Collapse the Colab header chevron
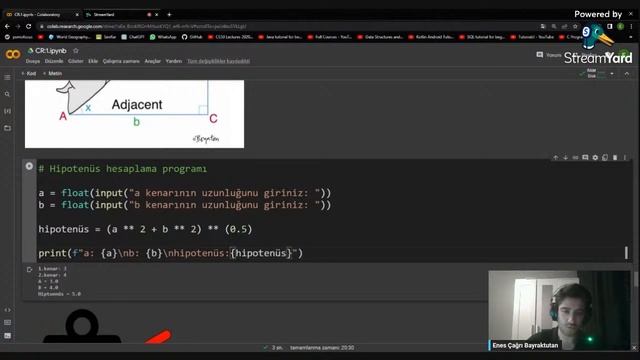This screenshot has width=640, height=360. 627,73
